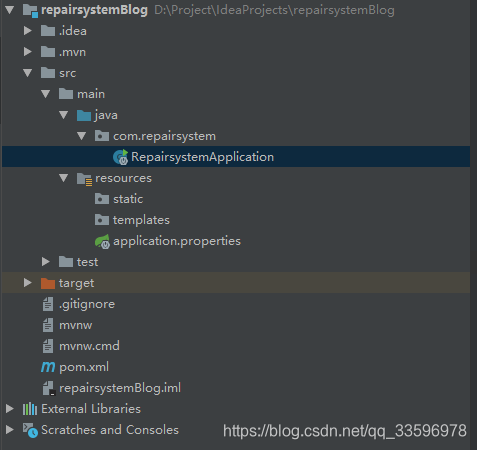477x450 pixels.
Task: Select the application.properties file name
Action: pos(177,241)
